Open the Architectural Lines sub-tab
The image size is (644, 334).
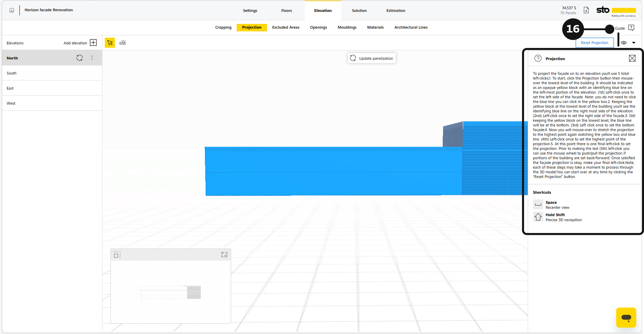(x=411, y=27)
